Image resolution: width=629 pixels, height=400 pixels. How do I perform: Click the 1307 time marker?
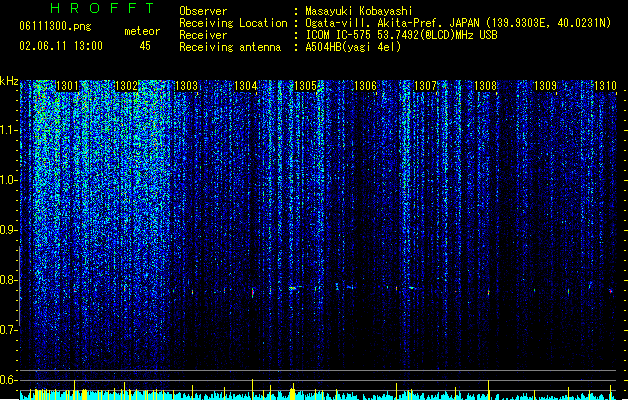tap(425, 86)
